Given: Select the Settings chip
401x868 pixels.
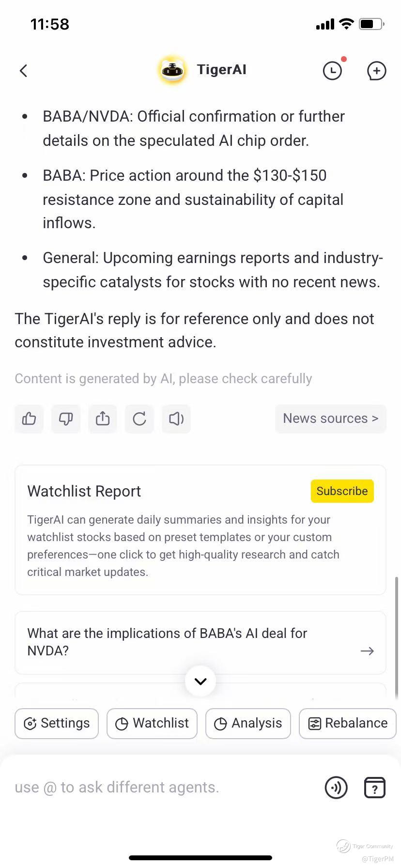Looking at the screenshot, I should 57,723.
